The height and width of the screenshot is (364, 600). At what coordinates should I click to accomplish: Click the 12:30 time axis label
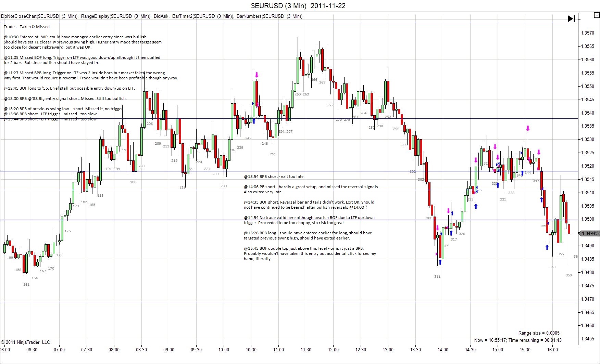361,350
